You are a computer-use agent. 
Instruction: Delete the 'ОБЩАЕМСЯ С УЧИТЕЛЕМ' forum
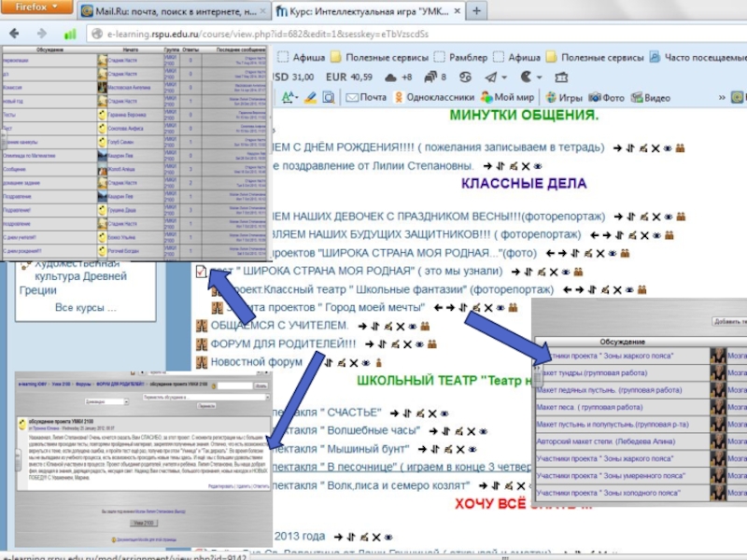pos(401,327)
